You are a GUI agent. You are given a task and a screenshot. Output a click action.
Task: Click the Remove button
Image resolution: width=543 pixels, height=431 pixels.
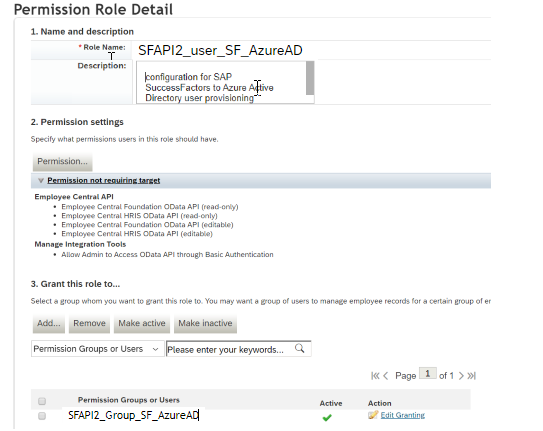(89, 324)
